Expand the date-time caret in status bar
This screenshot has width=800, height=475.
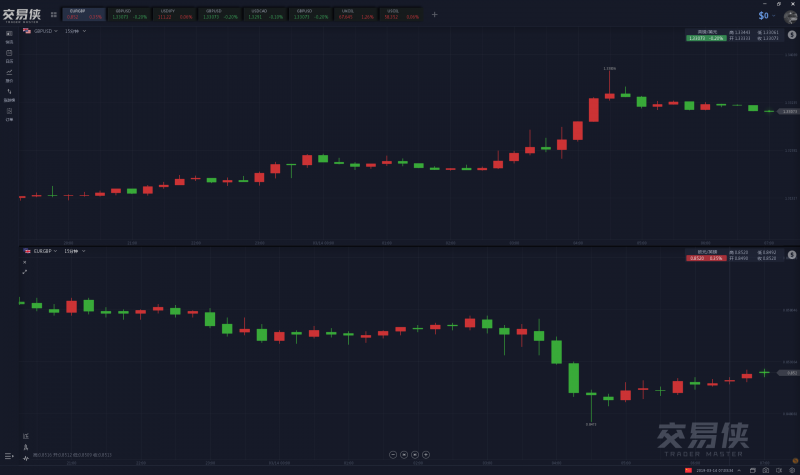739,470
